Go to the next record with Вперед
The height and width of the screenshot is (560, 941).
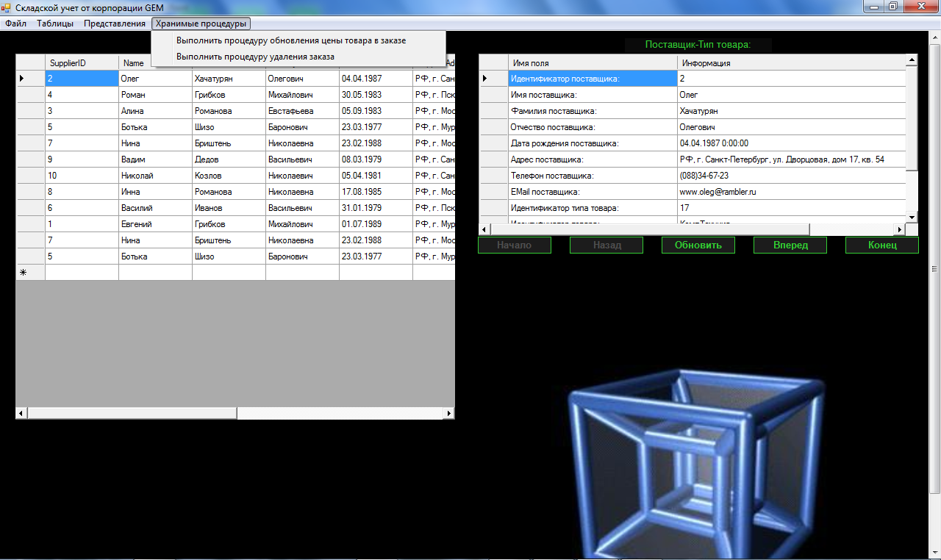790,245
